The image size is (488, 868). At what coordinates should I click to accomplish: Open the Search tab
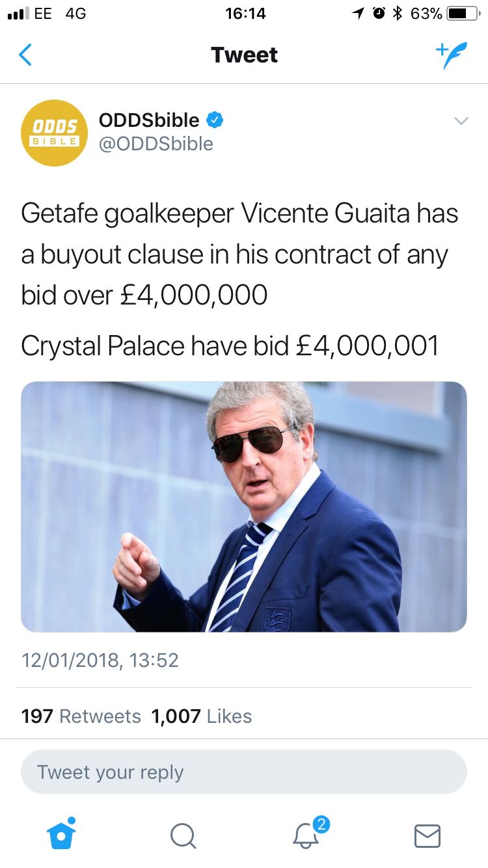pyautogui.click(x=183, y=835)
